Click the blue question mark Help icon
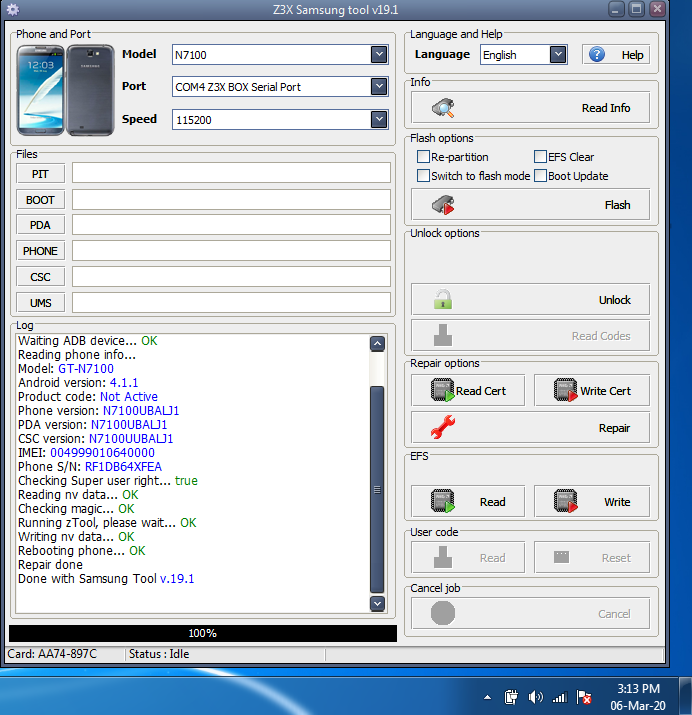The width and height of the screenshot is (692, 715). 597,55
